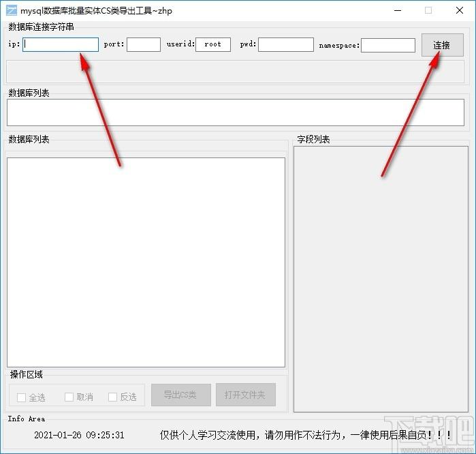Focus the namespace input box
The width and height of the screenshot is (476, 454).
pyautogui.click(x=388, y=45)
